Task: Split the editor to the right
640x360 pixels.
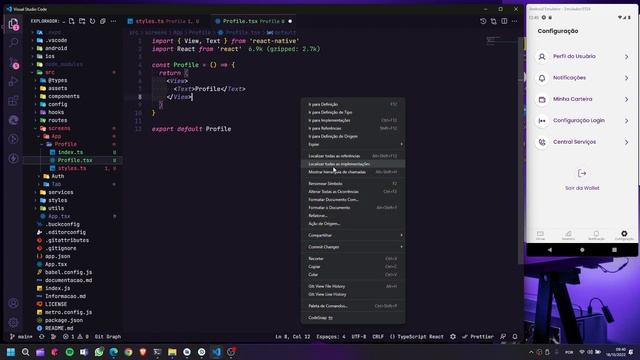Action: (504, 21)
